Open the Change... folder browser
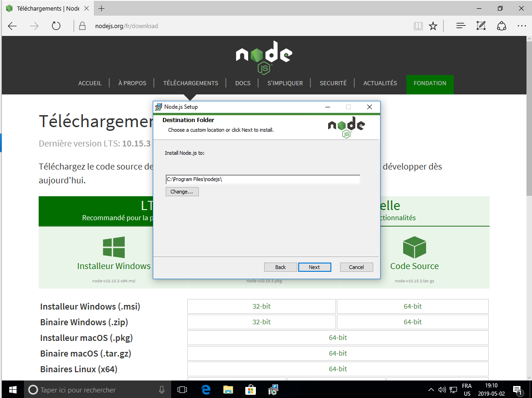Viewport: 532px width, 398px height. pos(182,192)
